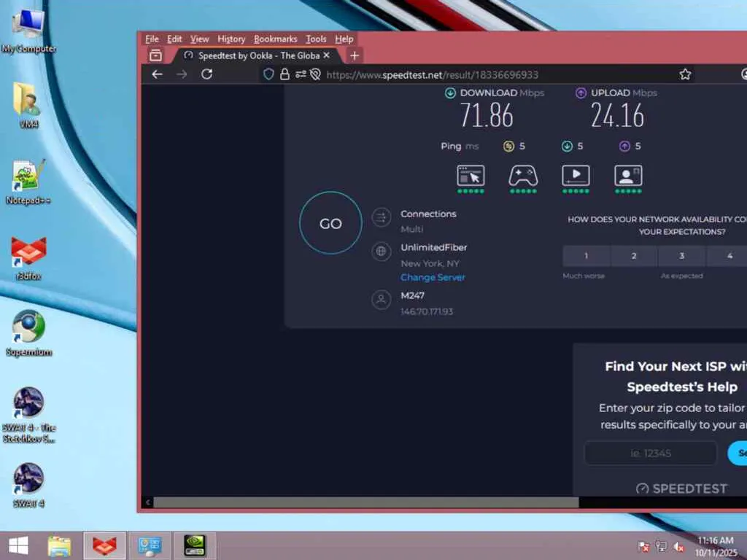Click the upload speed value 24.16
747x560 pixels.
pos(617,116)
